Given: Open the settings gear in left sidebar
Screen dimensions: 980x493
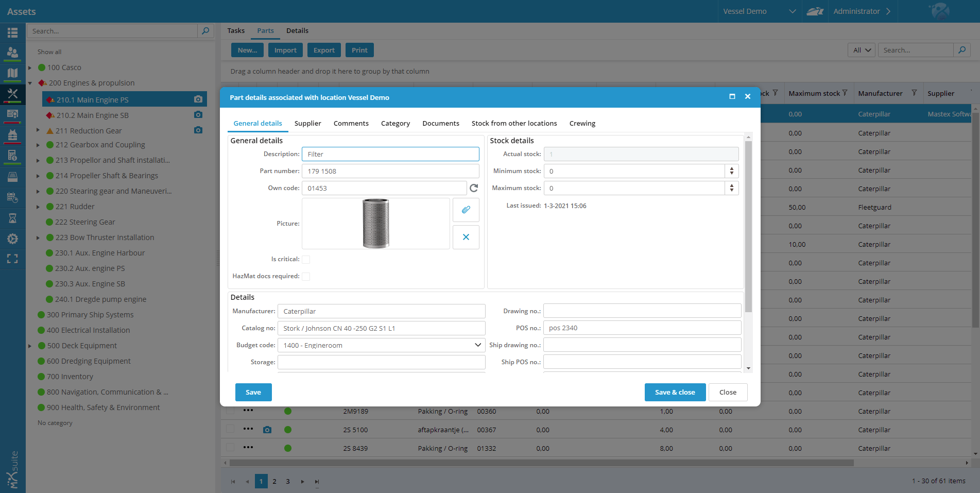Looking at the screenshot, I should (x=12, y=239).
